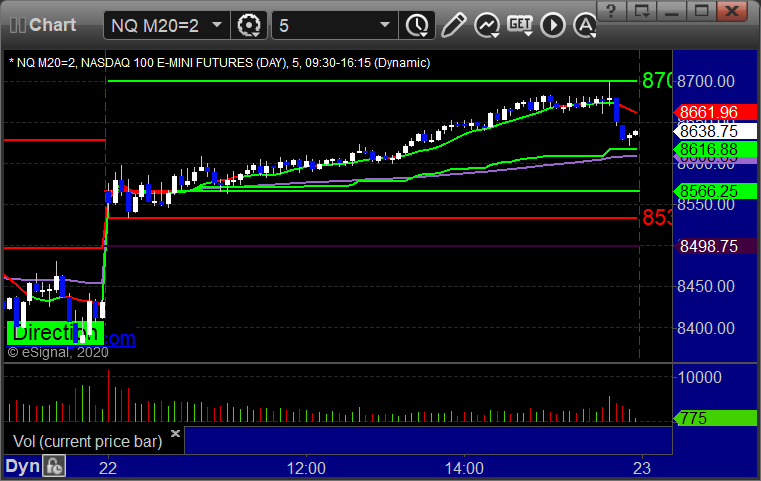Click the 8700.00 price axis label
Image resolution: width=761 pixels, height=481 pixels.
pos(706,81)
